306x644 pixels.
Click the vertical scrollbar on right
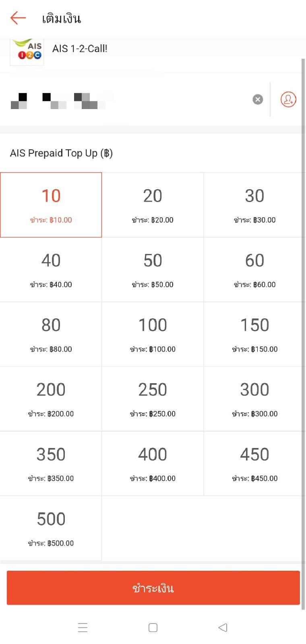(303, 334)
